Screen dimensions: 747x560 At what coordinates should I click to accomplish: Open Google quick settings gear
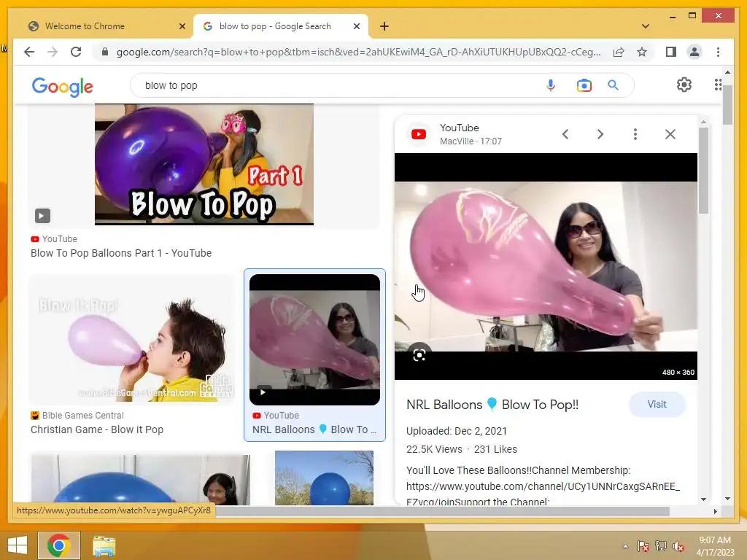(684, 85)
